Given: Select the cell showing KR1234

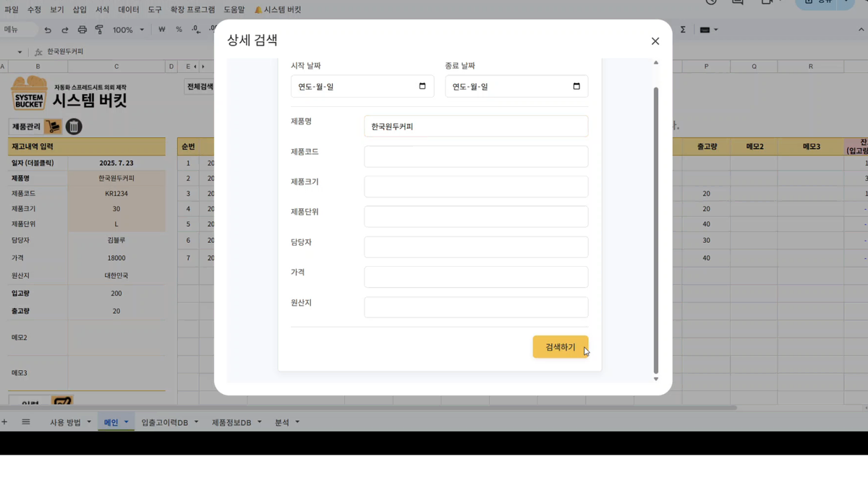Looking at the screenshot, I should pos(116,194).
